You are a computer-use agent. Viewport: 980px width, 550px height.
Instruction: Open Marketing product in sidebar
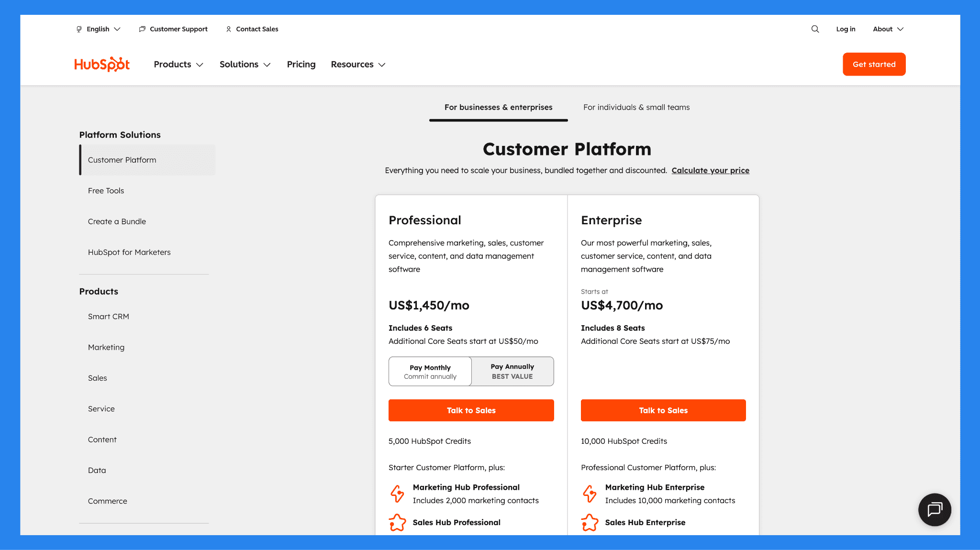click(106, 347)
